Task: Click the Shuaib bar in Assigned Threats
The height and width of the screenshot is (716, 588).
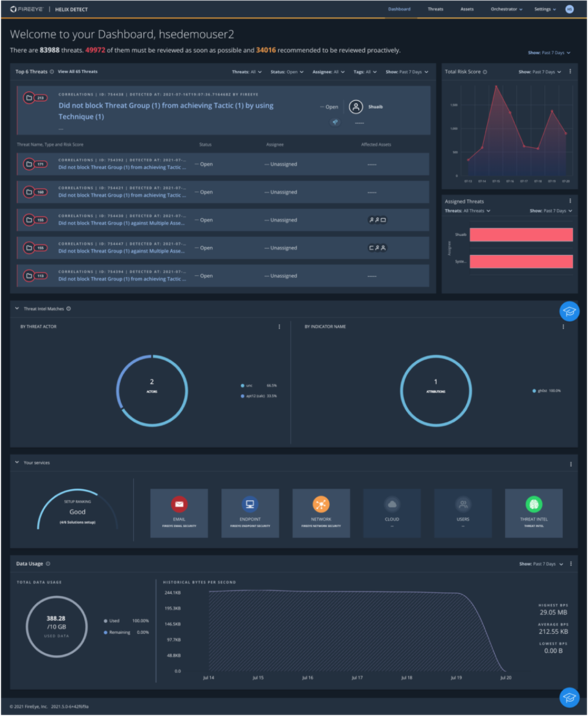Action: tap(521, 235)
